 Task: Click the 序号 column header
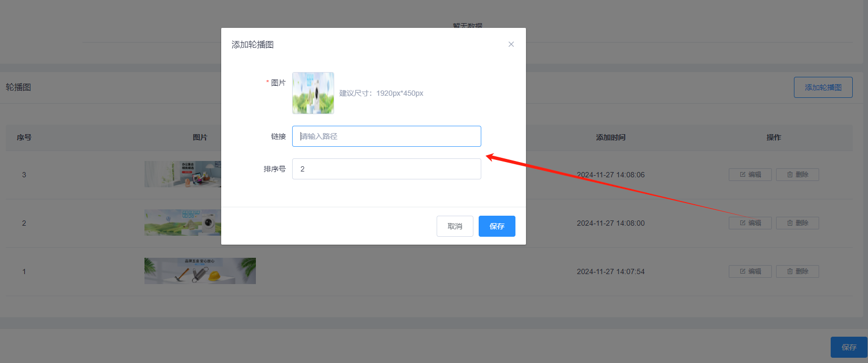click(24, 137)
